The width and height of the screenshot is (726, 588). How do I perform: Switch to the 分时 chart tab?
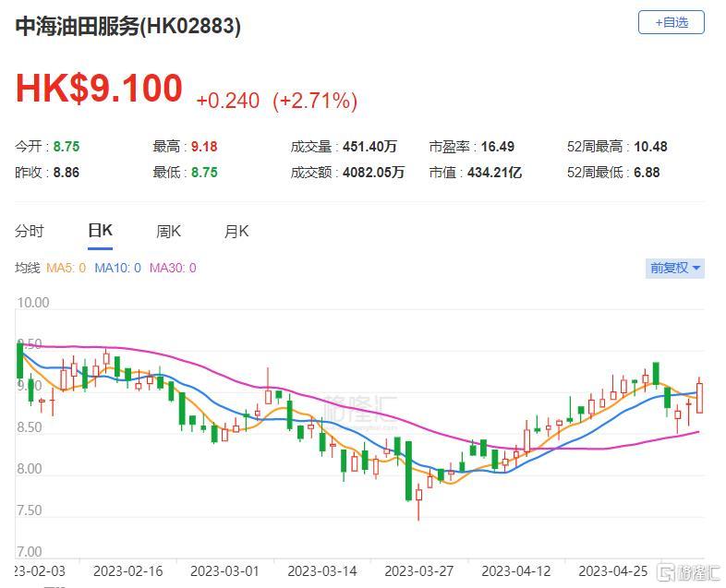tap(30, 231)
